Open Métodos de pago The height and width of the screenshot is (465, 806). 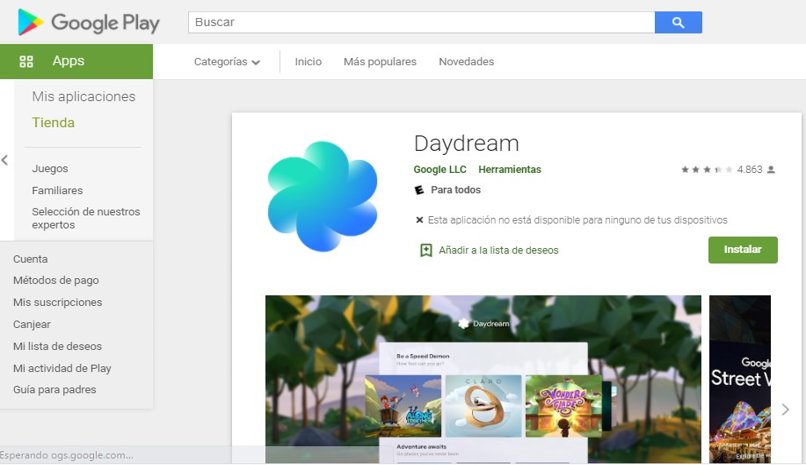click(56, 281)
